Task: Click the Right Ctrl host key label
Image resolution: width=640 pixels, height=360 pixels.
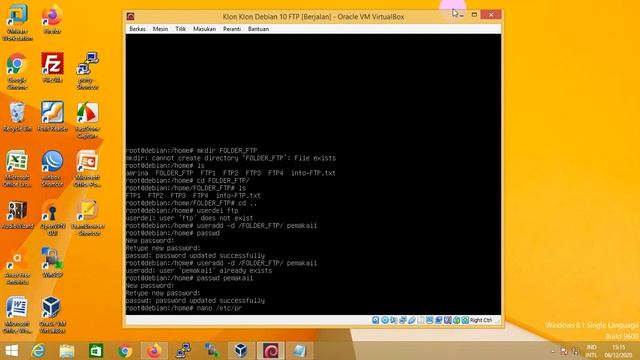Action: 481,320
